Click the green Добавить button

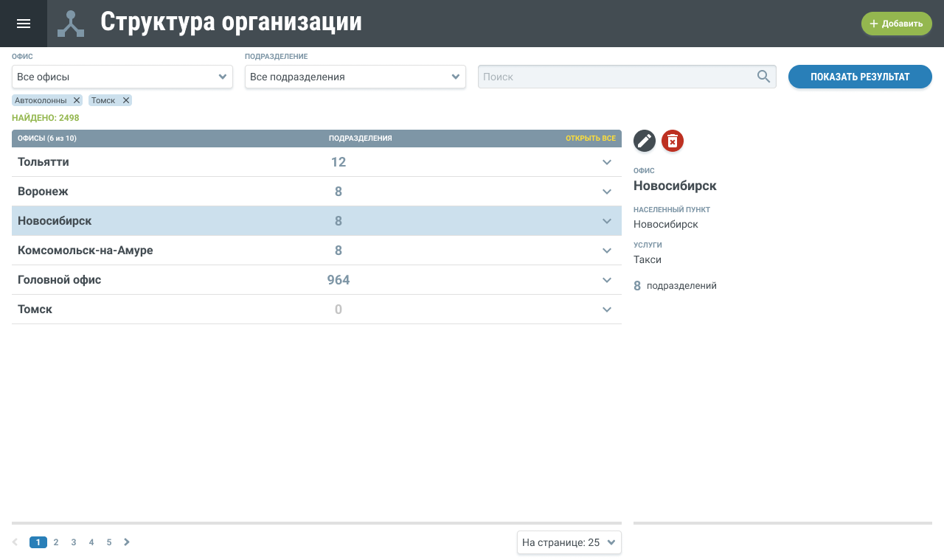(x=896, y=24)
